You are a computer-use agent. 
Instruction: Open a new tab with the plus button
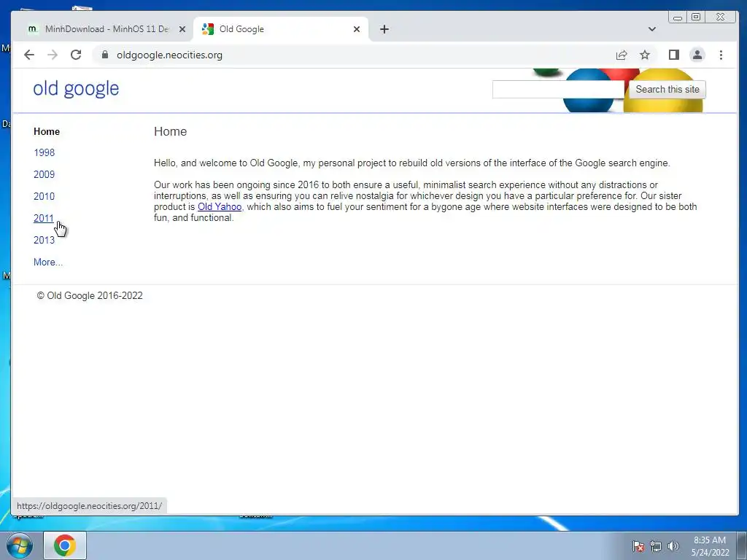coord(384,29)
